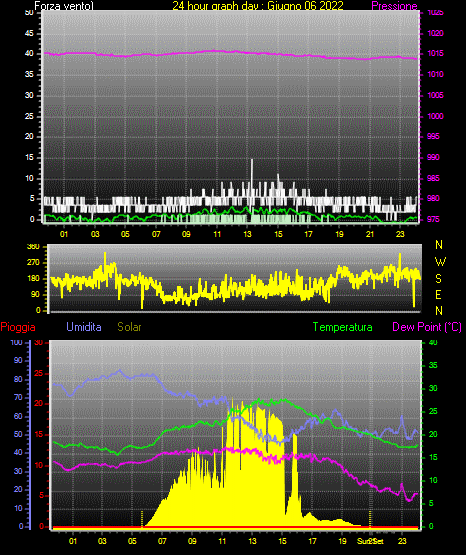Click hour label 09 under the bottom graph
Screen dimensions: 466x555
pyautogui.click(x=192, y=541)
